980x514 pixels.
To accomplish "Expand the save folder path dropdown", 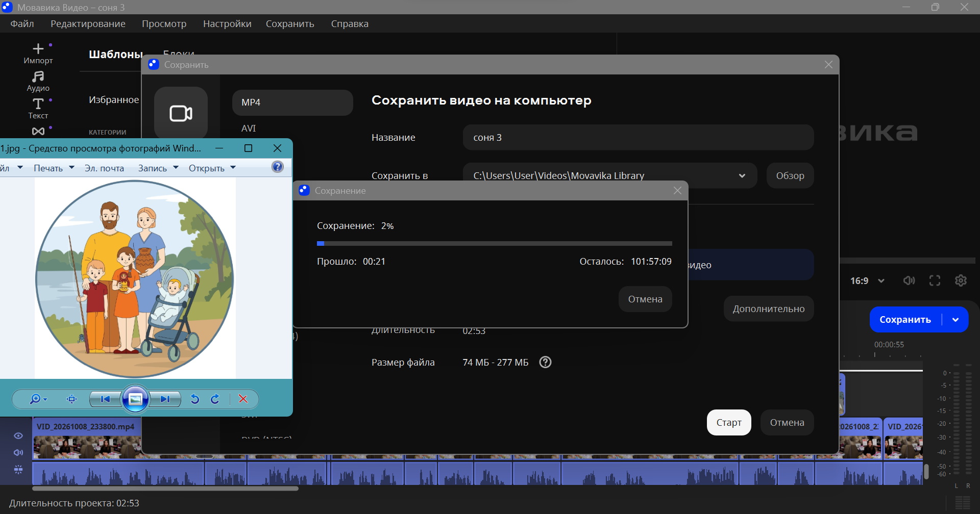I will point(742,176).
